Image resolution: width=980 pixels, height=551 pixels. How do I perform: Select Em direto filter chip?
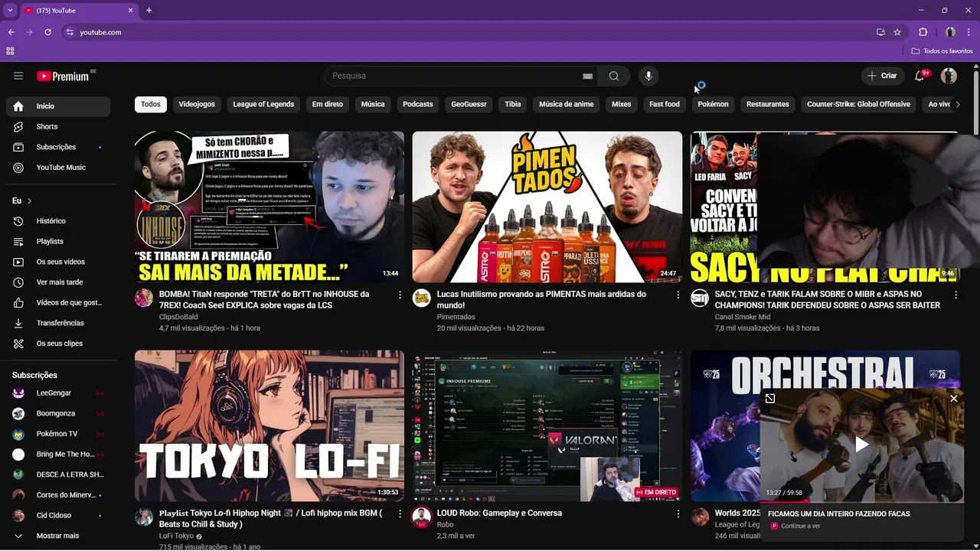pyautogui.click(x=328, y=104)
